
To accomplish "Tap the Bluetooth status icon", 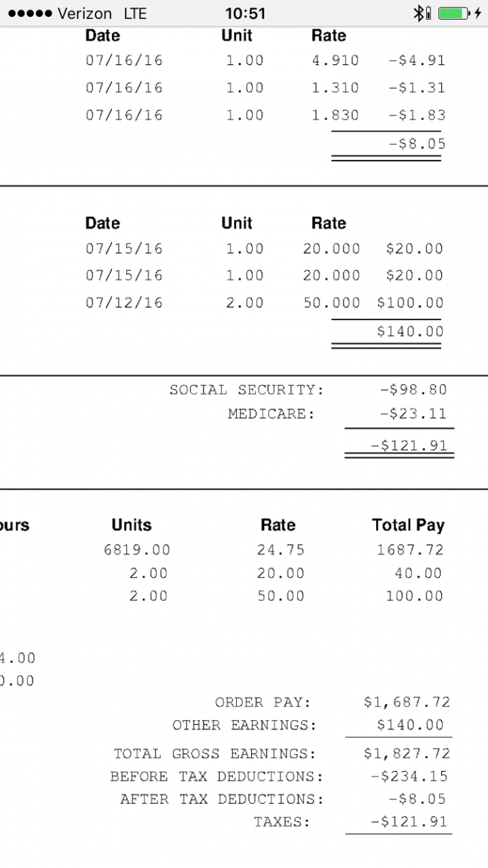I will pos(418,13).
